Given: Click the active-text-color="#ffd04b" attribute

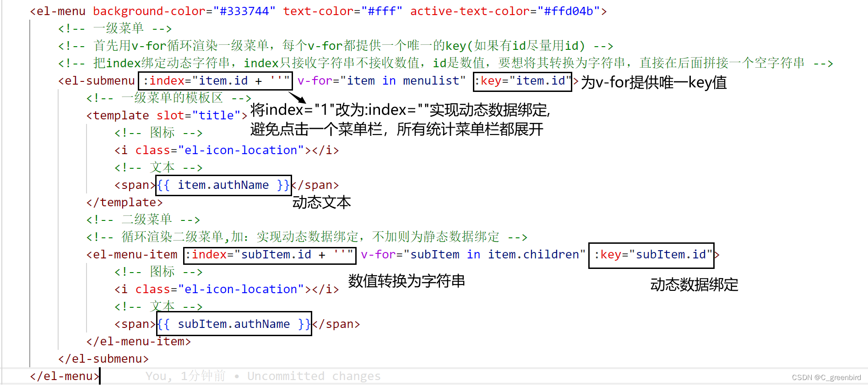Looking at the screenshot, I should coord(505,11).
